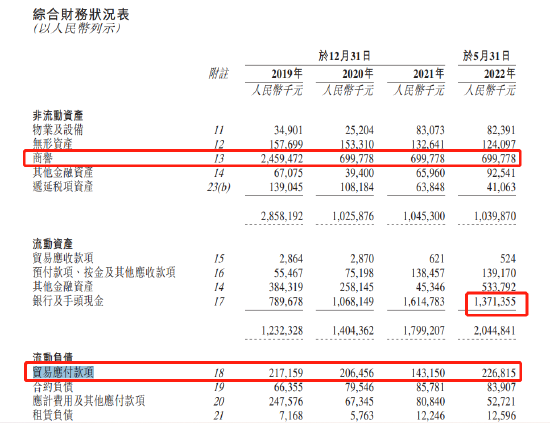Select the 銀行及手頭現金 row label
The width and height of the screenshot is (550, 423).
point(68,301)
